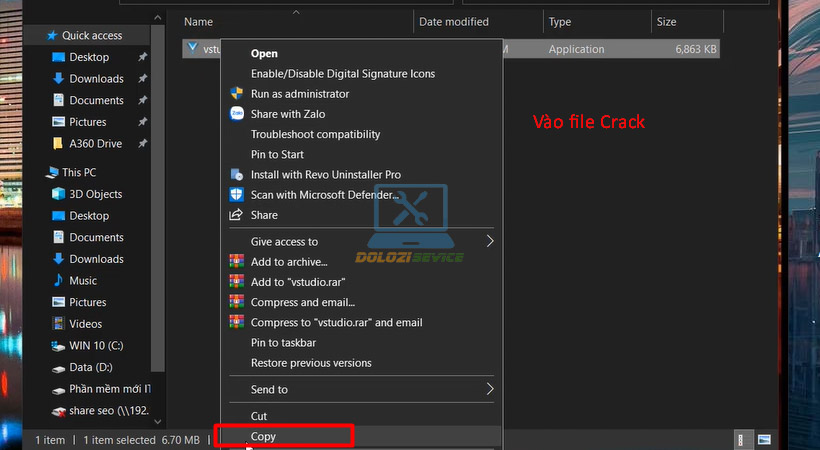The height and width of the screenshot is (450, 820).
Task: Click the This PC computer icon
Action: point(52,172)
